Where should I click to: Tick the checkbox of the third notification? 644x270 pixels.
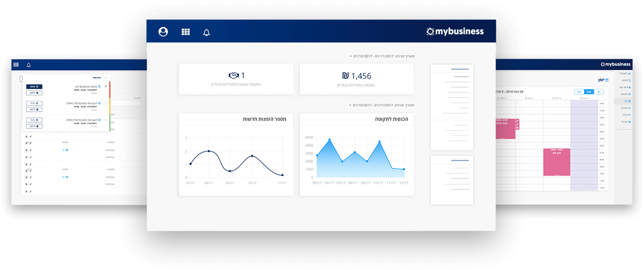tap(106, 120)
